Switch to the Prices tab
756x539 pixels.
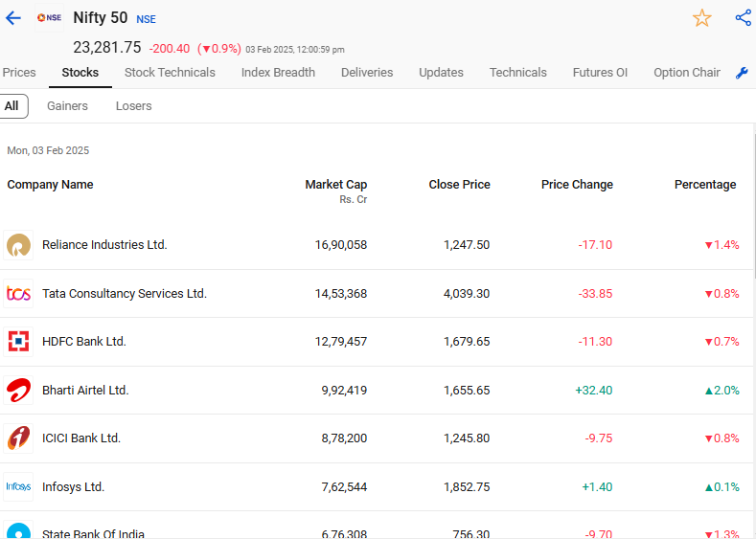[x=19, y=73]
